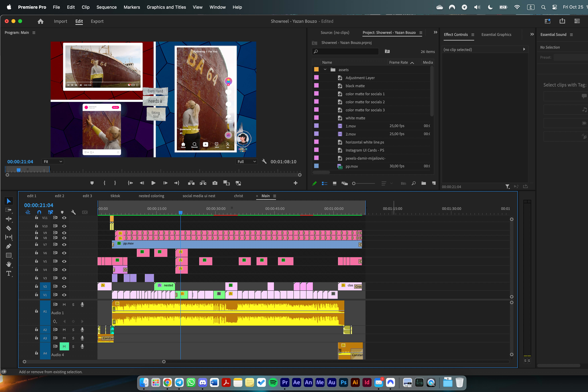The image size is (588, 392).
Task: Adjust the project panel thumbnail zoom slider
Action: click(354, 183)
